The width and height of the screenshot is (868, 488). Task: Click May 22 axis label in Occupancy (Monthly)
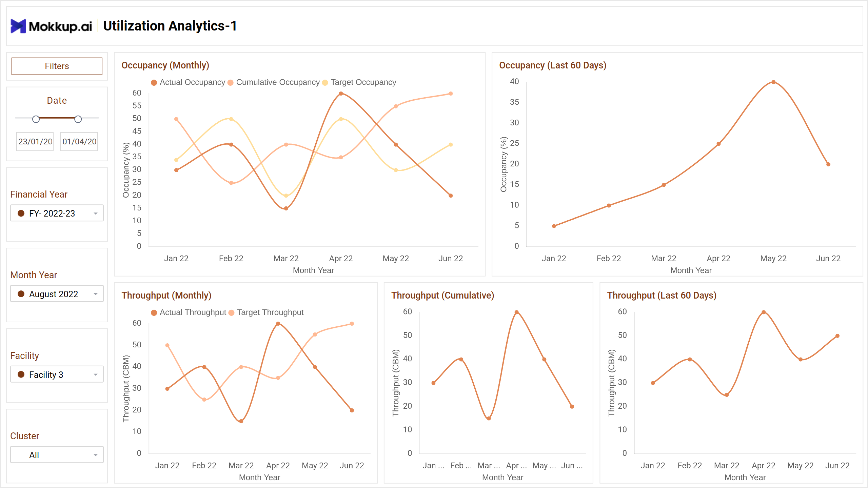point(396,258)
